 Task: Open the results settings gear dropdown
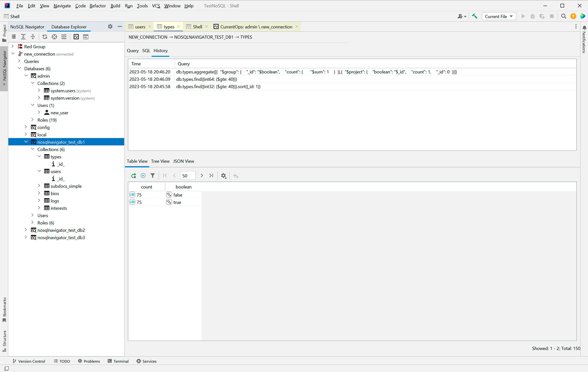coord(224,176)
